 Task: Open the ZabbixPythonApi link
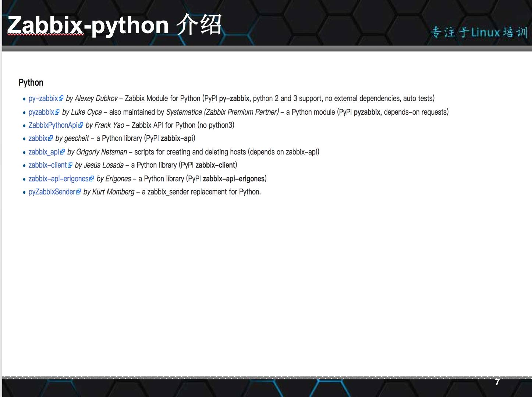[x=53, y=125]
